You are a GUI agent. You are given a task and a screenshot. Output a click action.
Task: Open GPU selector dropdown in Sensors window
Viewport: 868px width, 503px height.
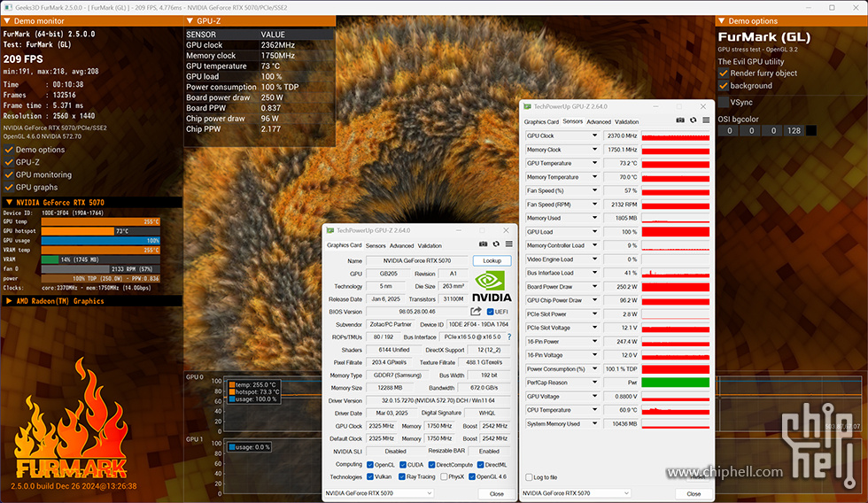pyautogui.click(x=576, y=493)
